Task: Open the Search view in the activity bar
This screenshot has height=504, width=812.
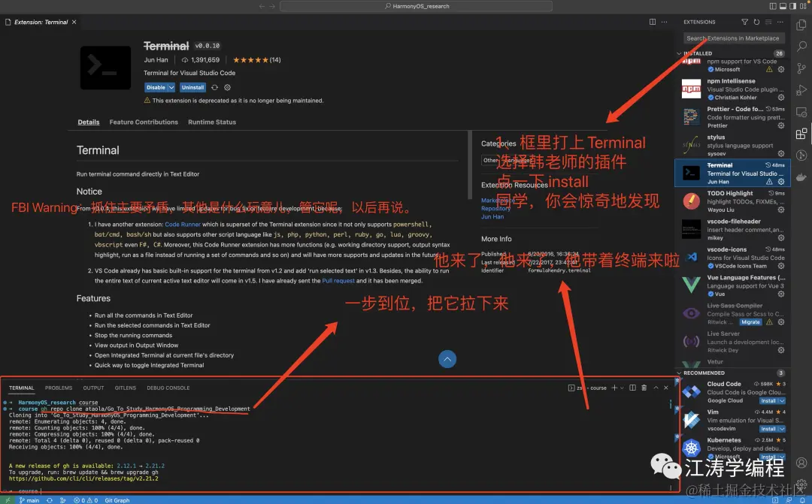Action: (801, 47)
